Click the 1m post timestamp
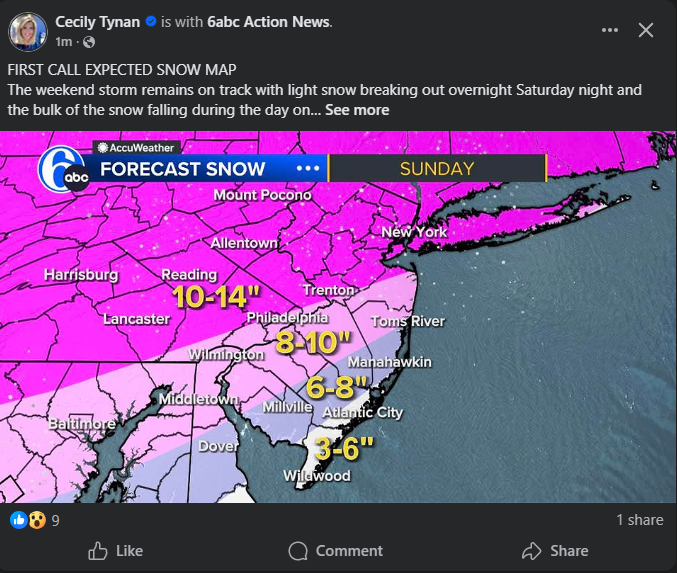Image resolution: width=677 pixels, height=573 pixels. coord(64,42)
